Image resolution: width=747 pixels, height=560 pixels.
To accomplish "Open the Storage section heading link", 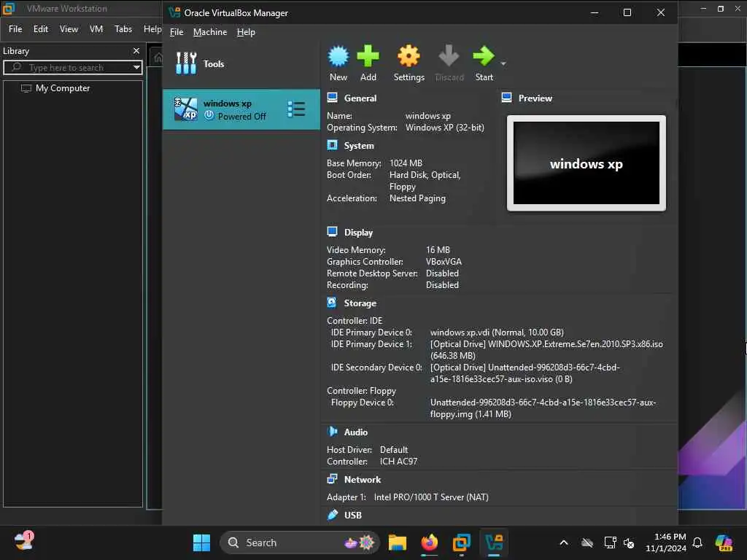I will coord(360,303).
